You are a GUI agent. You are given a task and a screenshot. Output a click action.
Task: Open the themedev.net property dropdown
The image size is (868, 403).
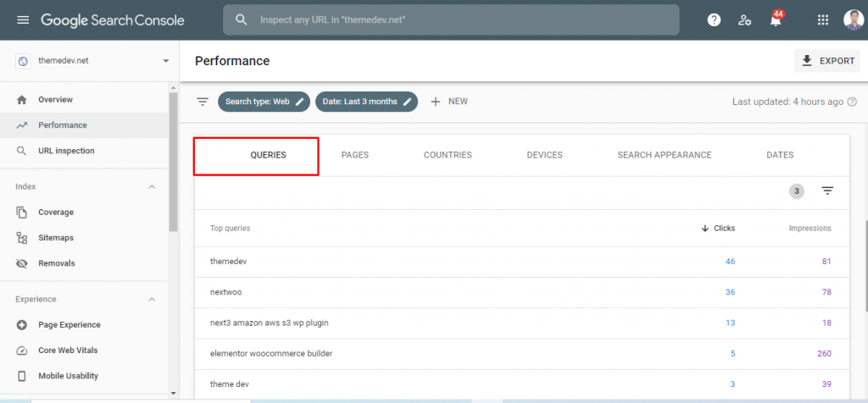pos(92,61)
